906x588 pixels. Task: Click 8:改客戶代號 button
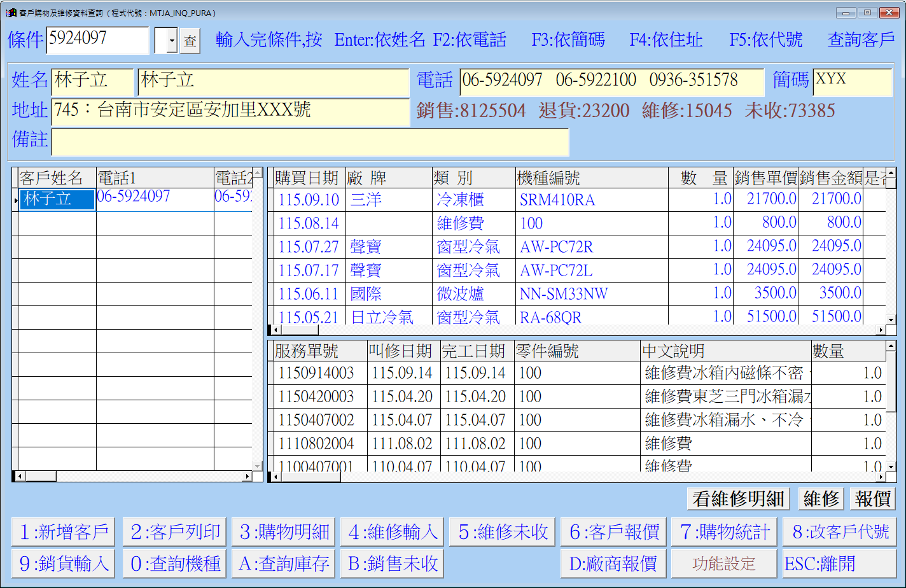coord(839,531)
